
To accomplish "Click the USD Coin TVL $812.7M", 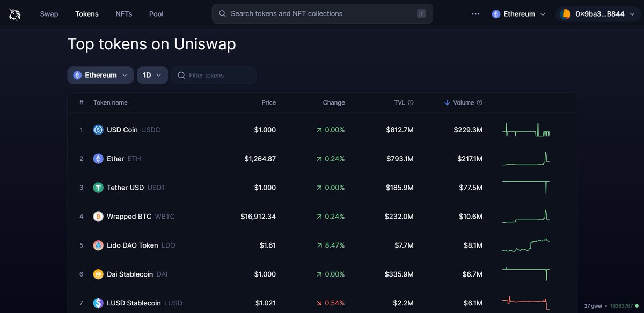I will pyautogui.click(x=400, y=130).
